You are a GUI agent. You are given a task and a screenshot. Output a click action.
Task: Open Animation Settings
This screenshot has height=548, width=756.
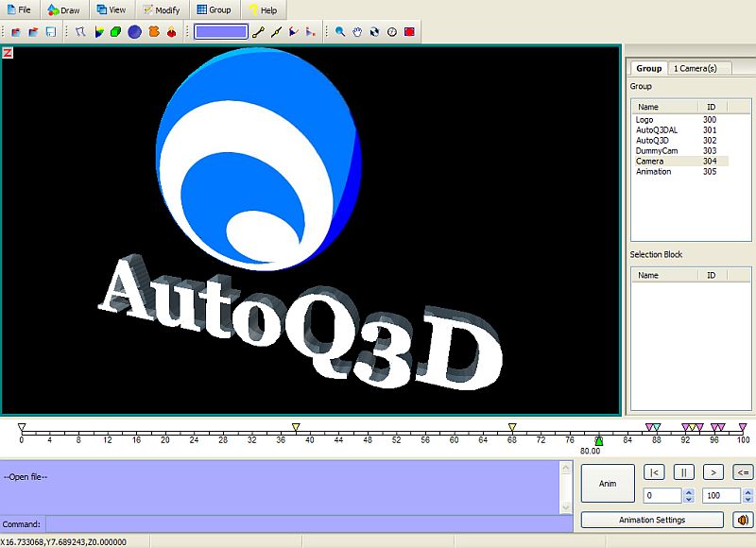[652, 520]
